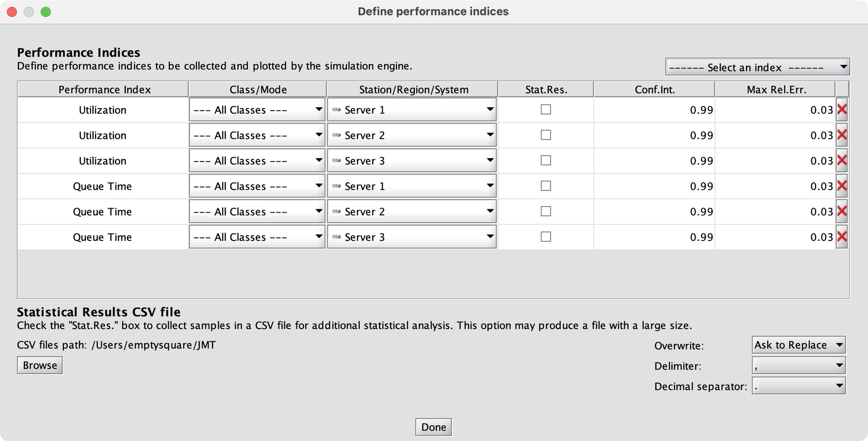Open the Decimal separator dropdown
Image resolution: width=868 pixels, height=441 pixels.
tap(799, 386)
